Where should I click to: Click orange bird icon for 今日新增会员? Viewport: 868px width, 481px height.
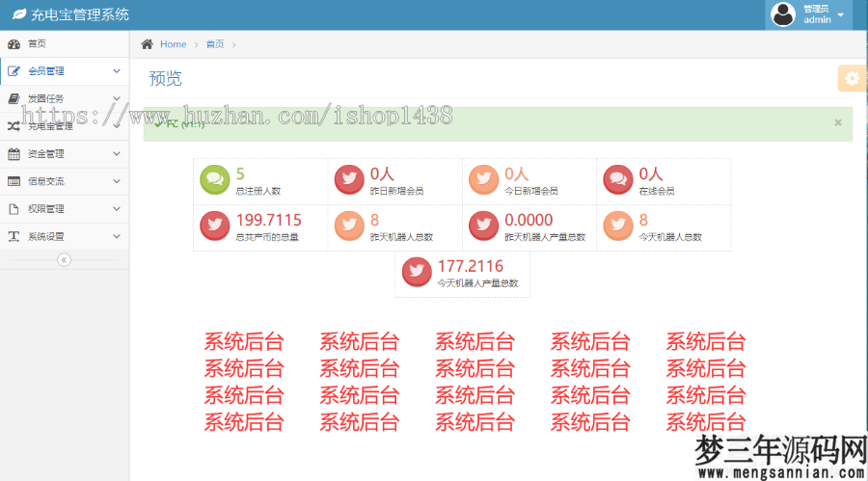coord(484,179)
